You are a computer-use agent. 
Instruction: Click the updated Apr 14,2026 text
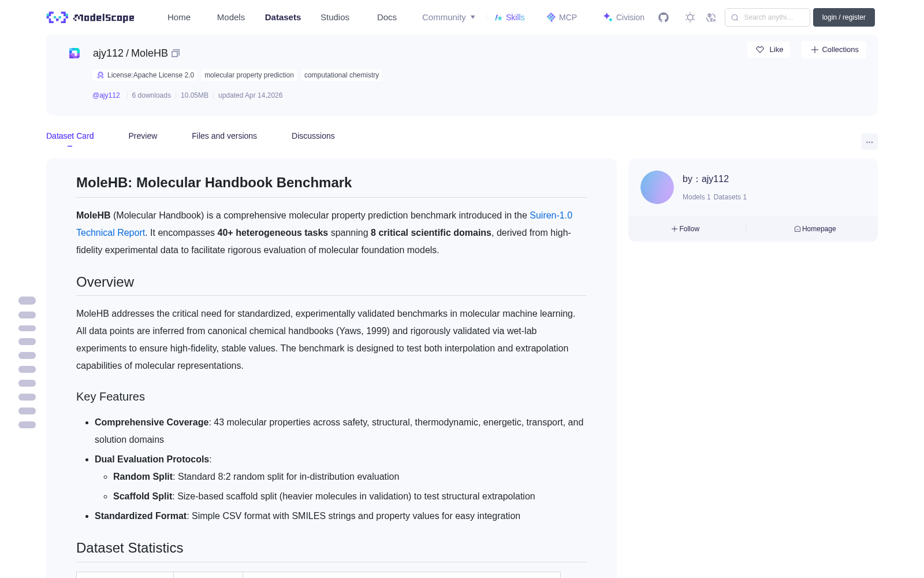pos(250,95)
